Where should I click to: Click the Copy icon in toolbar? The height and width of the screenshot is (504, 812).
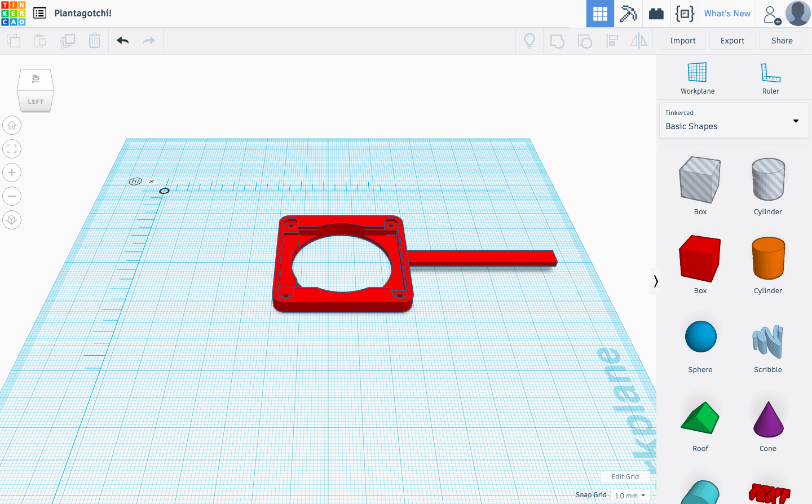[x=14, y=41]
